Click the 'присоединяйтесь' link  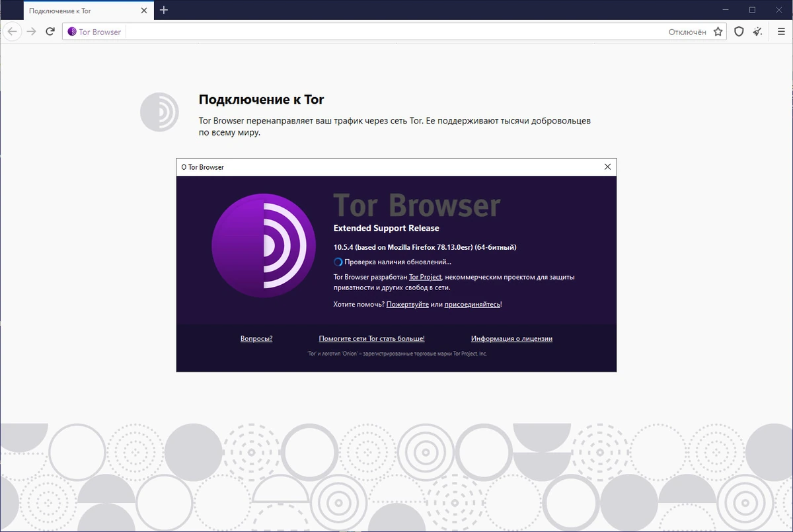(x=472, y=304)
